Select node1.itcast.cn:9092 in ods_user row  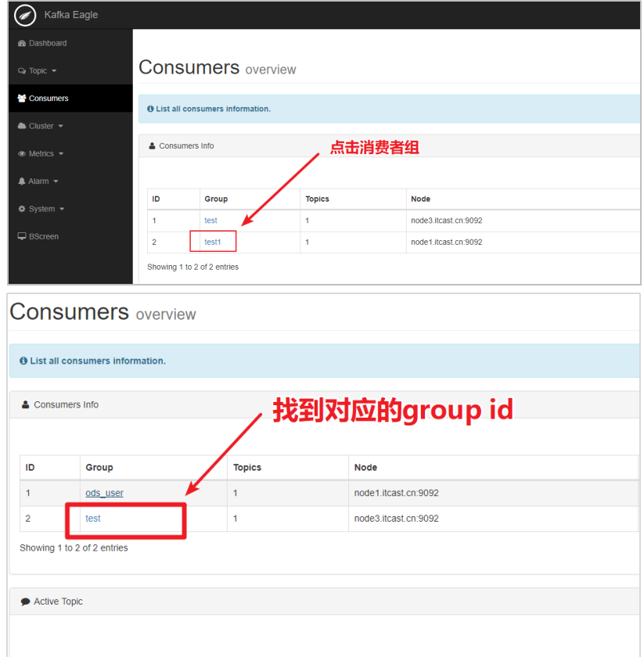tap(396, 493)
